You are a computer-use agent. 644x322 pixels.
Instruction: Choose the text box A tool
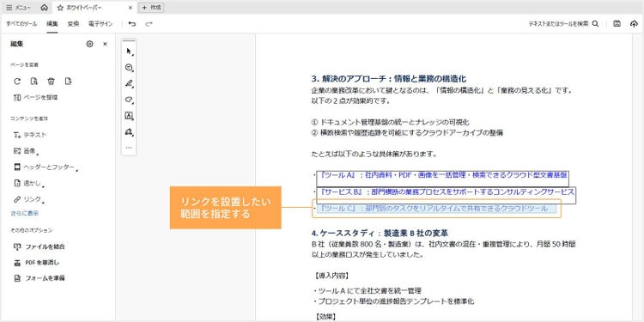[x=129, y=116]
